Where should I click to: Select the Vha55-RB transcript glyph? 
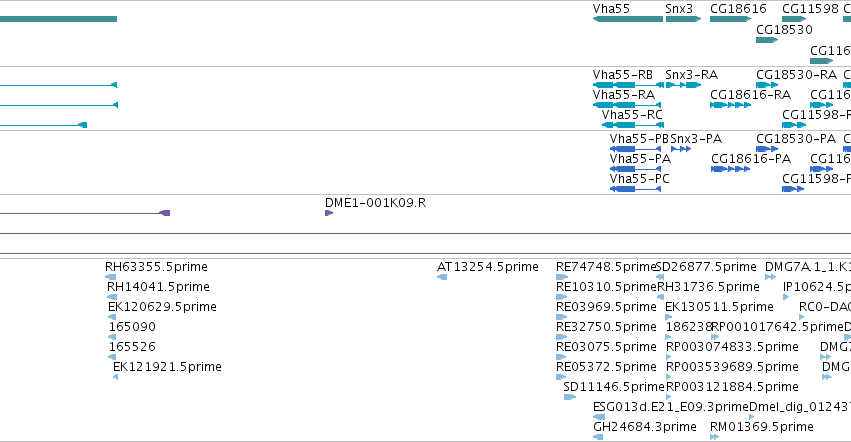pyautogui.click(x=628, y=85)
